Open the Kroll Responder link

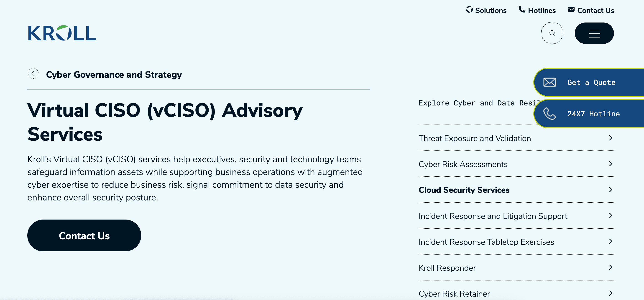coord(447,268)
